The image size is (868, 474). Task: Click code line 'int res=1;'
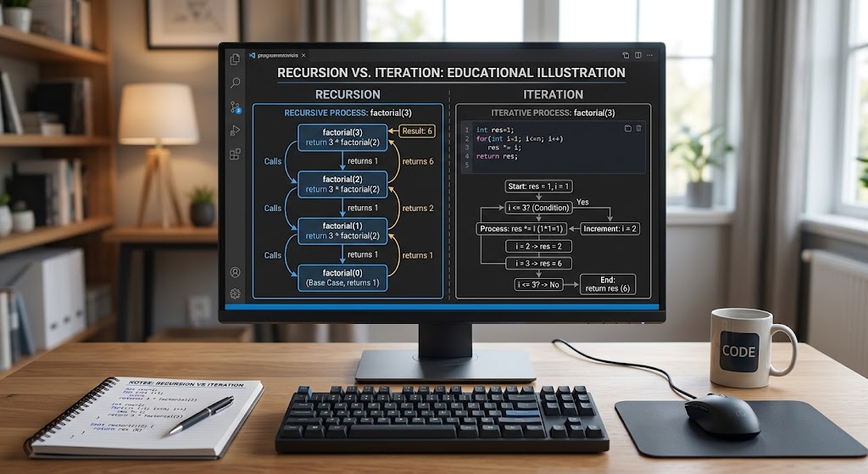pyautogui.click(x=495, y=130)
